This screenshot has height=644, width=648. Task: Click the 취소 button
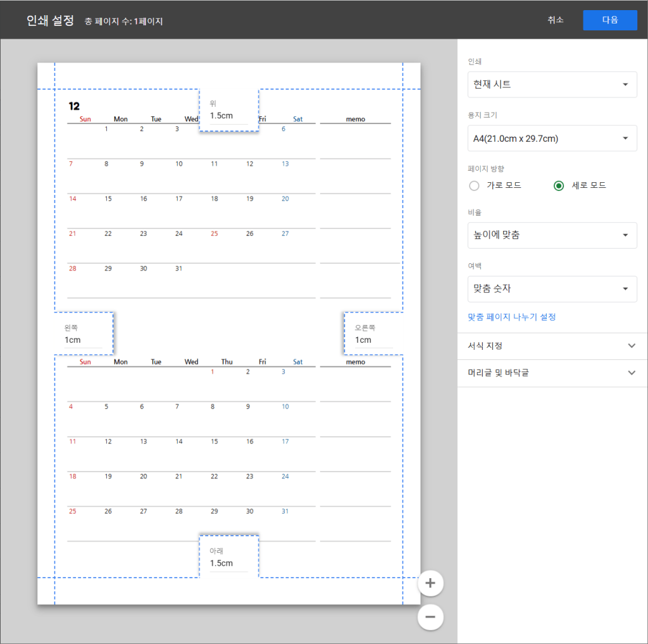[x=556, y=20]
